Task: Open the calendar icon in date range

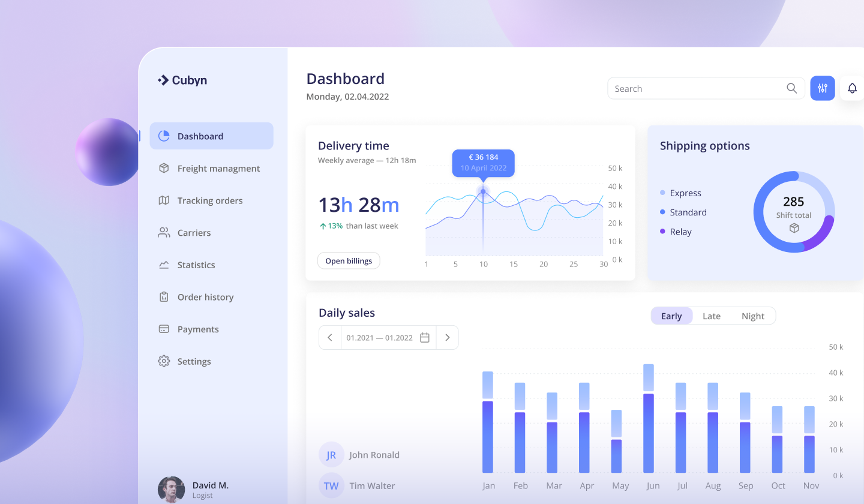Action: [x=425, y=337]
